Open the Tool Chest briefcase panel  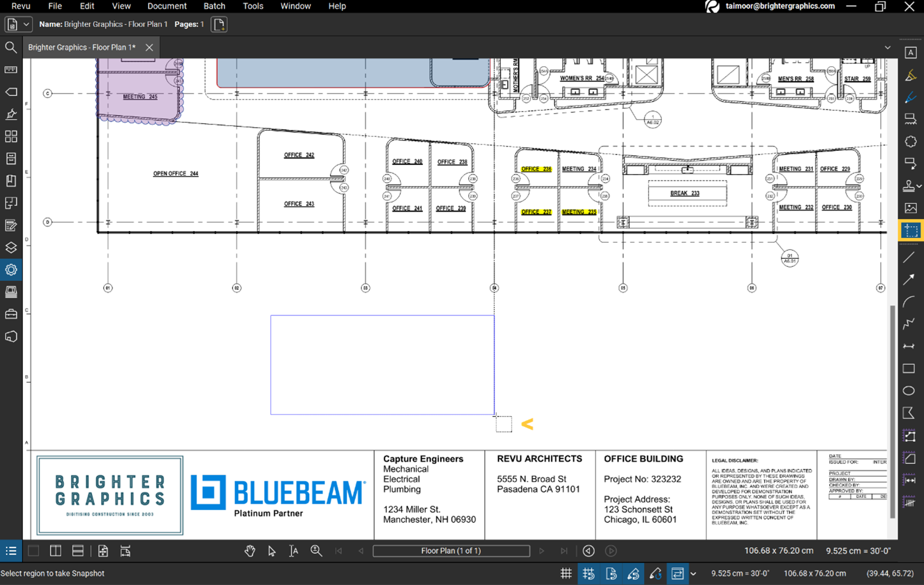point(11,314)
